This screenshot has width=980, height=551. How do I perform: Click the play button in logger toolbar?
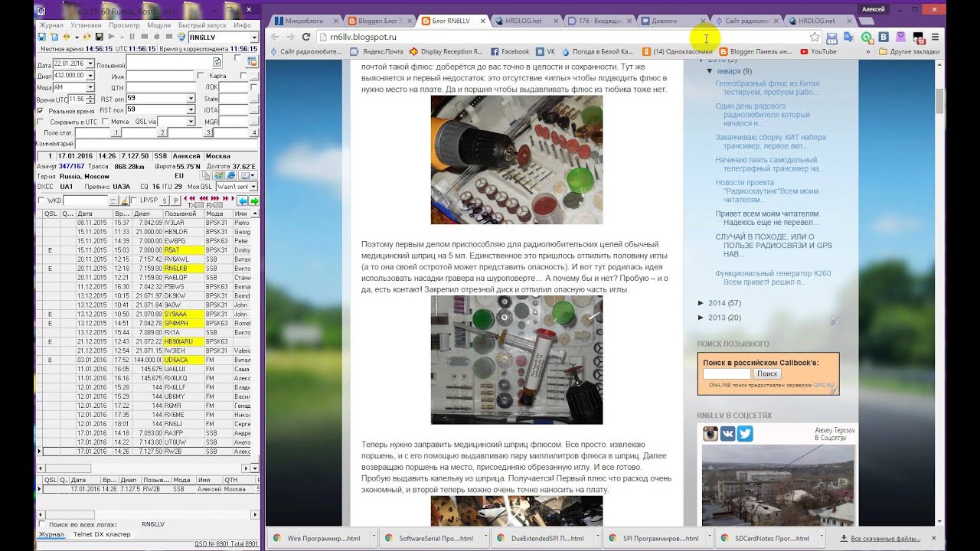click(x=112, y=37)
